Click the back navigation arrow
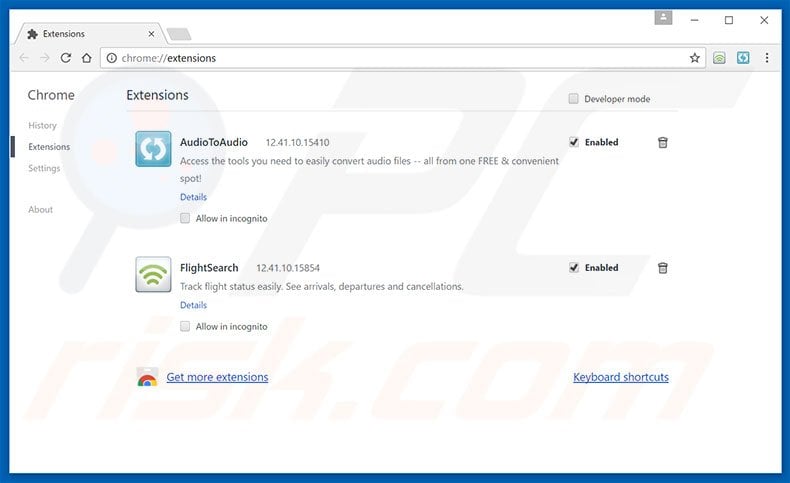This screenshot has height=483, width=790. (24, 58)
